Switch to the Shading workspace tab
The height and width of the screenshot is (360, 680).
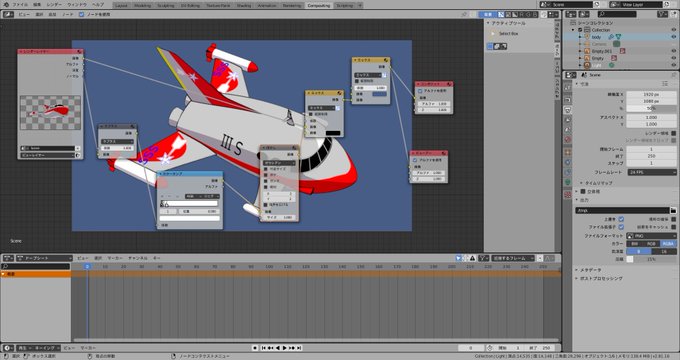244,5
